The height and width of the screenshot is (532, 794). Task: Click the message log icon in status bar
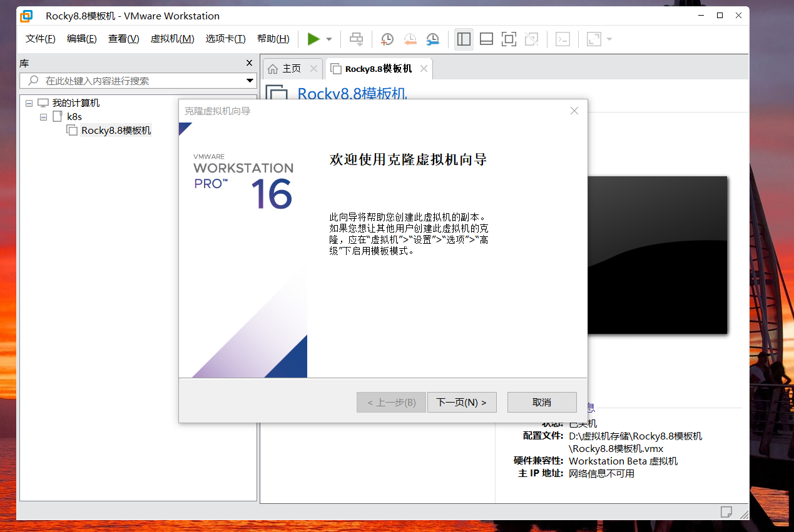point(726,511)
